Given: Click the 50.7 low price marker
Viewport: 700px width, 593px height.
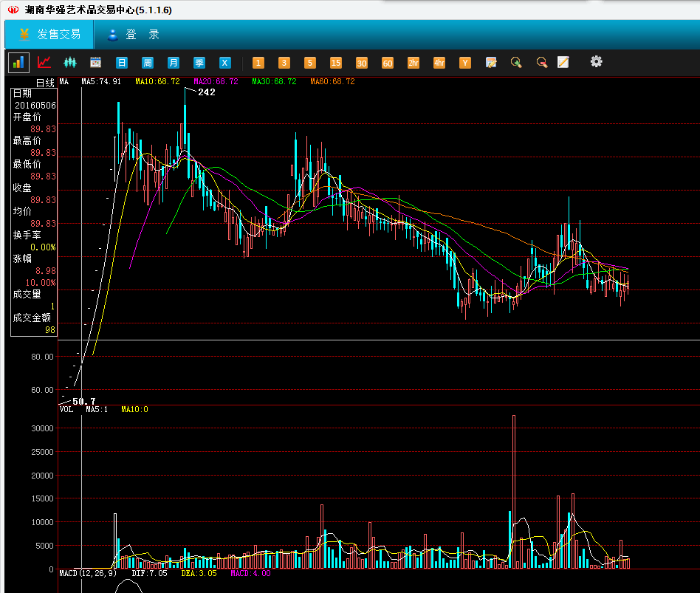Looking at the screenshot, I should [x=84, y=401].
